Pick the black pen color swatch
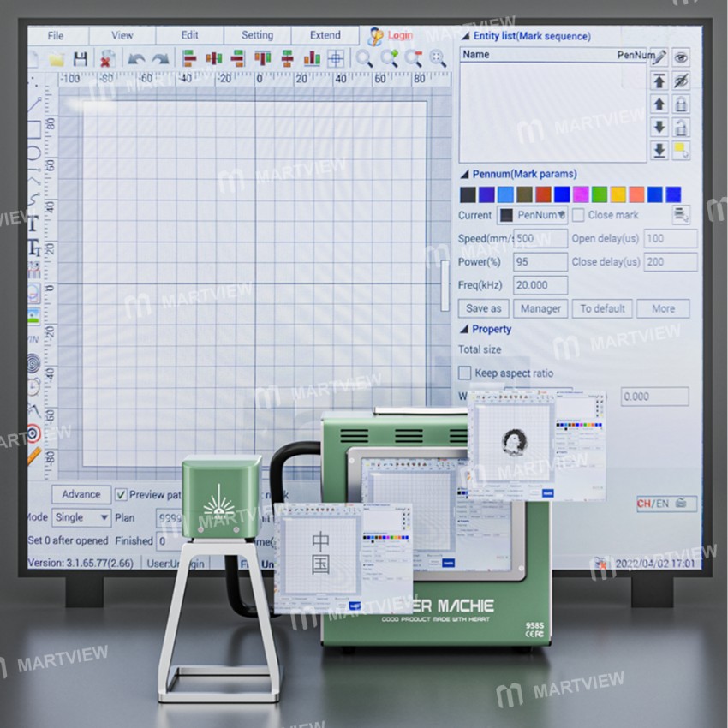This screenshot has height=728, width=728. [x=468, y=194]
